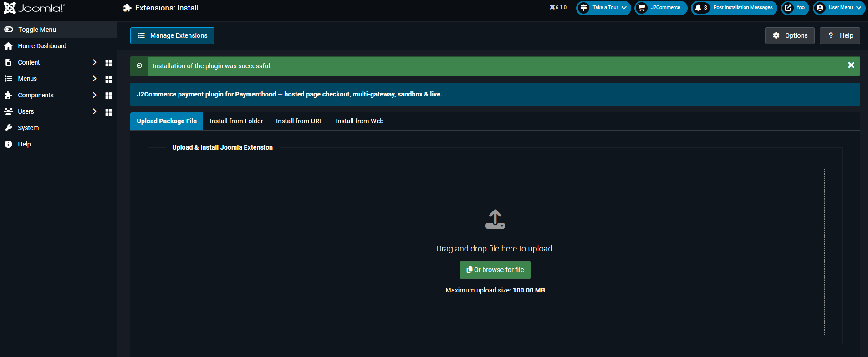Open the toolbar Help button
The width and height of the screenshot is (868, 357).
[840, 35]
